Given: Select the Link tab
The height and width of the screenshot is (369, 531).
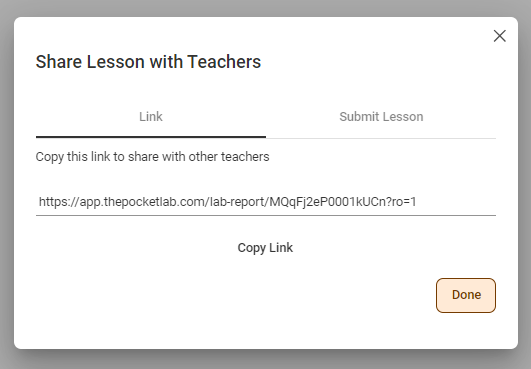Looking at the screenshot, I should pyautogui.click(x=151, y=116).
